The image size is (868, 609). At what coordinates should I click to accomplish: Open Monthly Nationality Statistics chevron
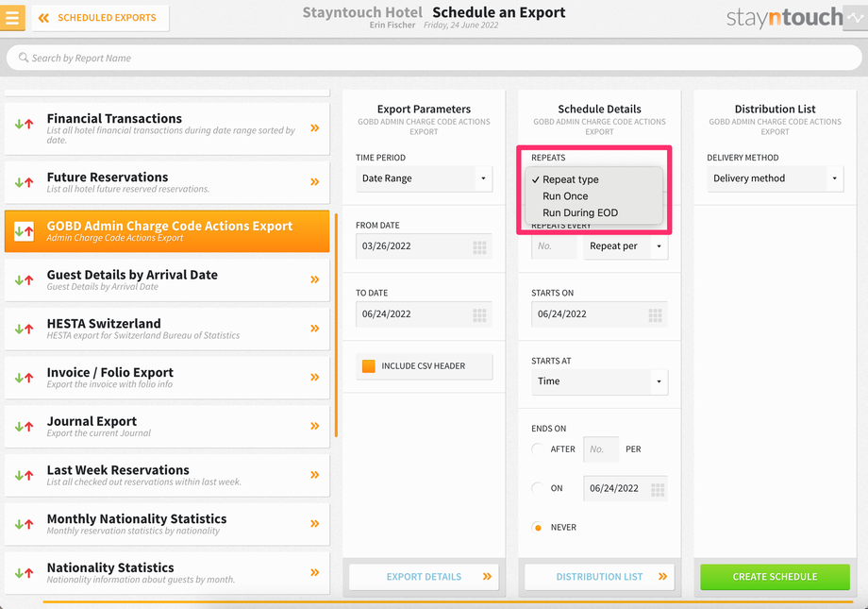314,523
